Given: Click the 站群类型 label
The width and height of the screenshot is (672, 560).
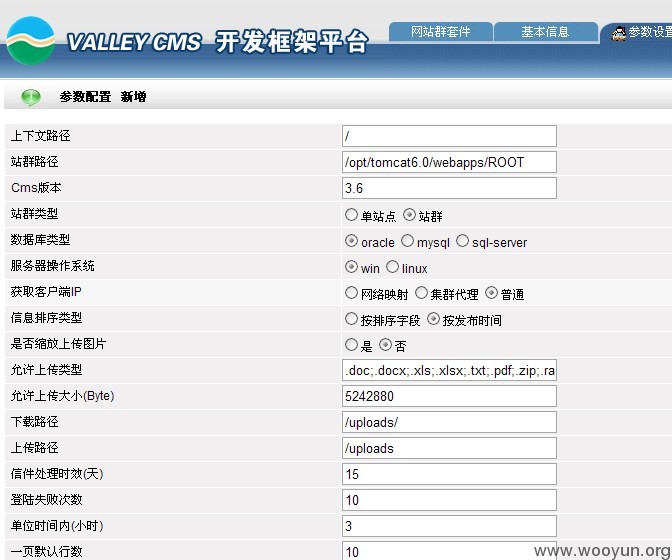Looking at the screenshot, I should pos(34,213).
